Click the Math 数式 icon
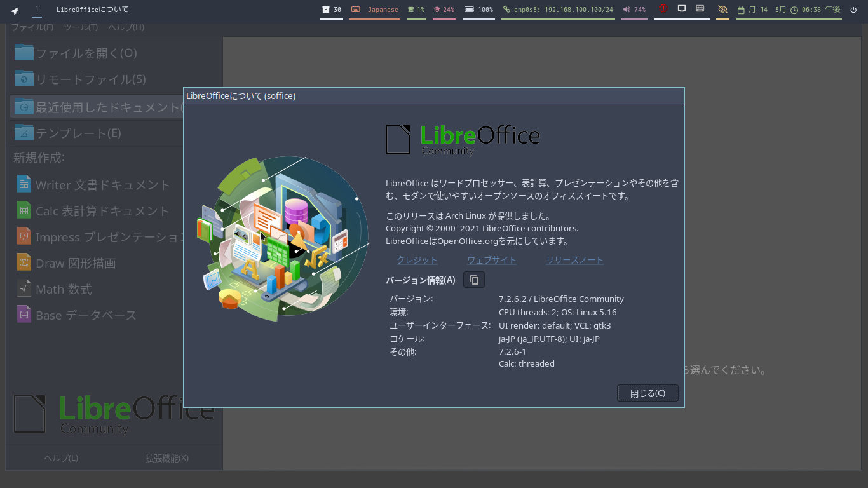This screenshot has width=868, height=488. point(24,288)
